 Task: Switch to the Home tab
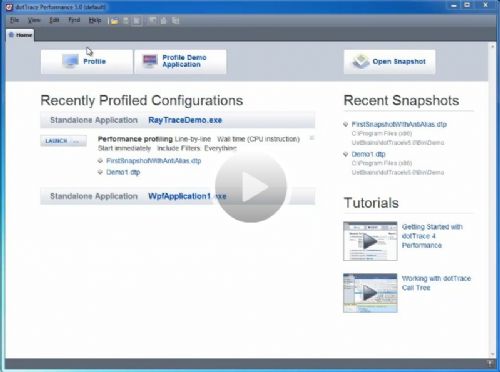click(x=20, y=35)
